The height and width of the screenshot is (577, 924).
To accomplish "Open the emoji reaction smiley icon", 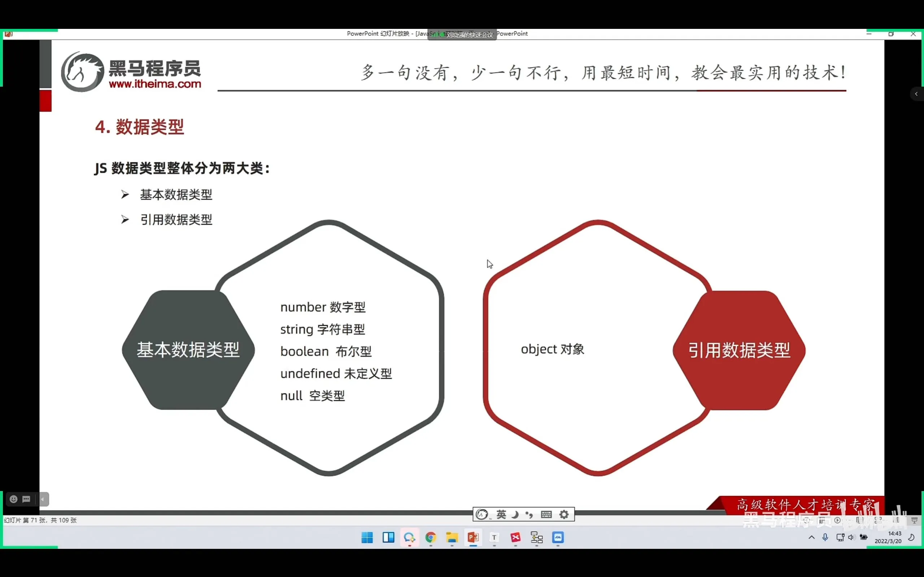I will point(13,499).
